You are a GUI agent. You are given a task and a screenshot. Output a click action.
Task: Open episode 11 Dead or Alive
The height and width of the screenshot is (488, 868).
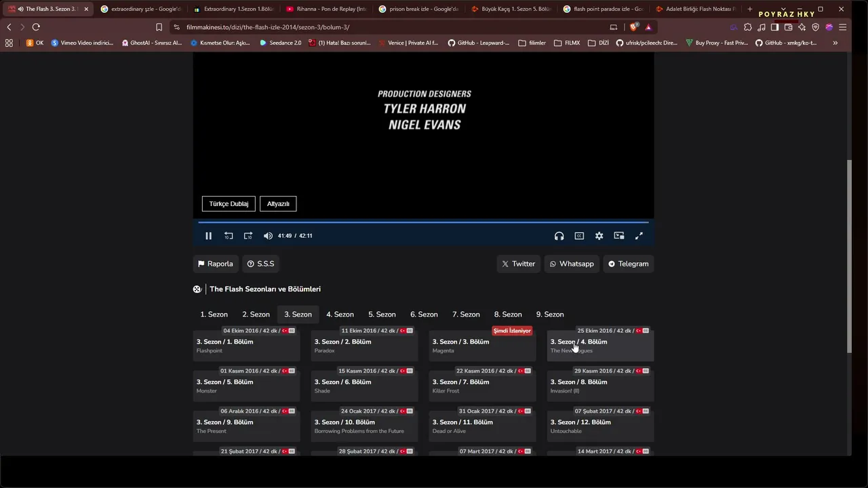483,426
